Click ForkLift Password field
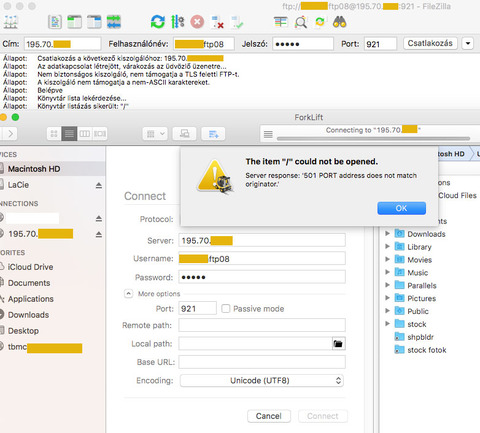This screenshot has width=480, height=433. [x=262, y=277]
